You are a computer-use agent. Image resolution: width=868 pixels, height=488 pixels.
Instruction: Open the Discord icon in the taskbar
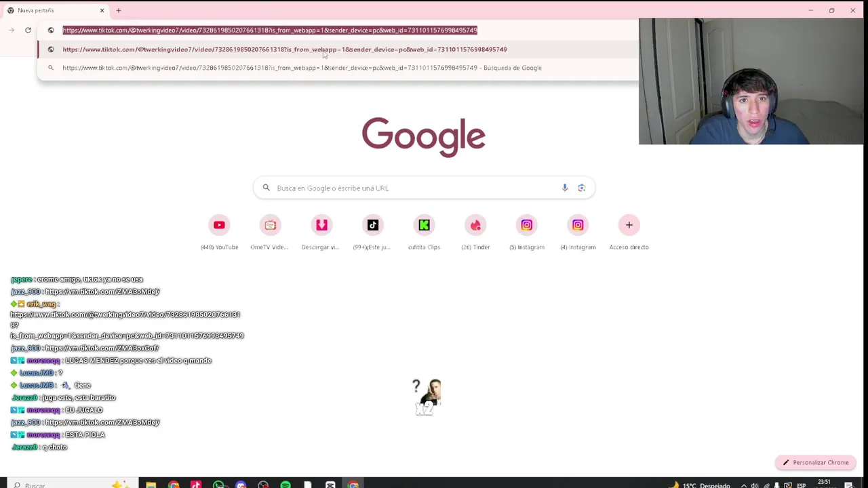tap(241, 485)
